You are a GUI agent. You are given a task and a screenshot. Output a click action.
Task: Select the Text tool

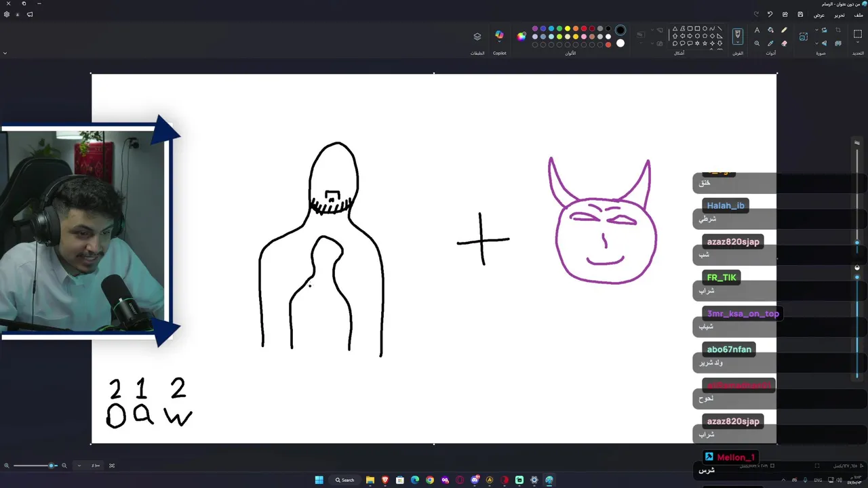pyautogui.click(x=757, y=30)
